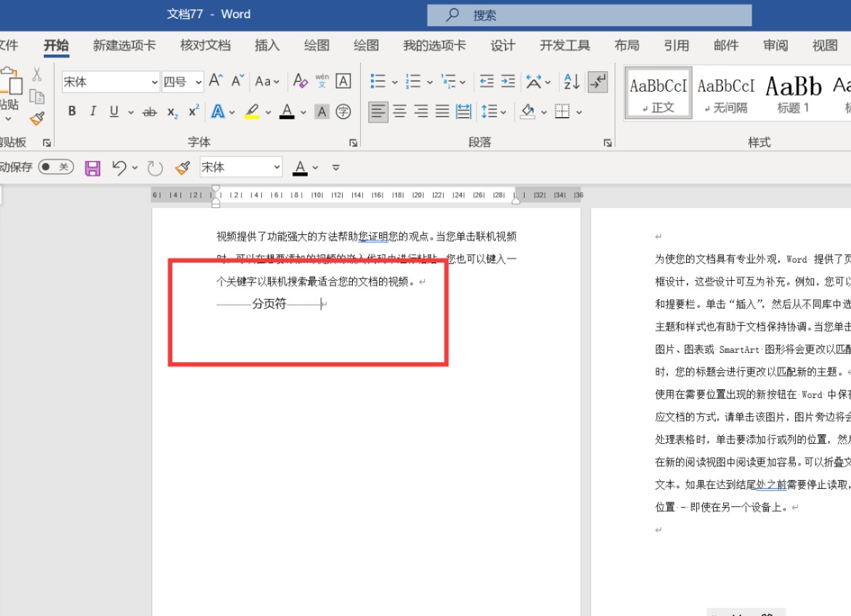Open the 开始 tab

pyautogui.click(x=56, y=45)
